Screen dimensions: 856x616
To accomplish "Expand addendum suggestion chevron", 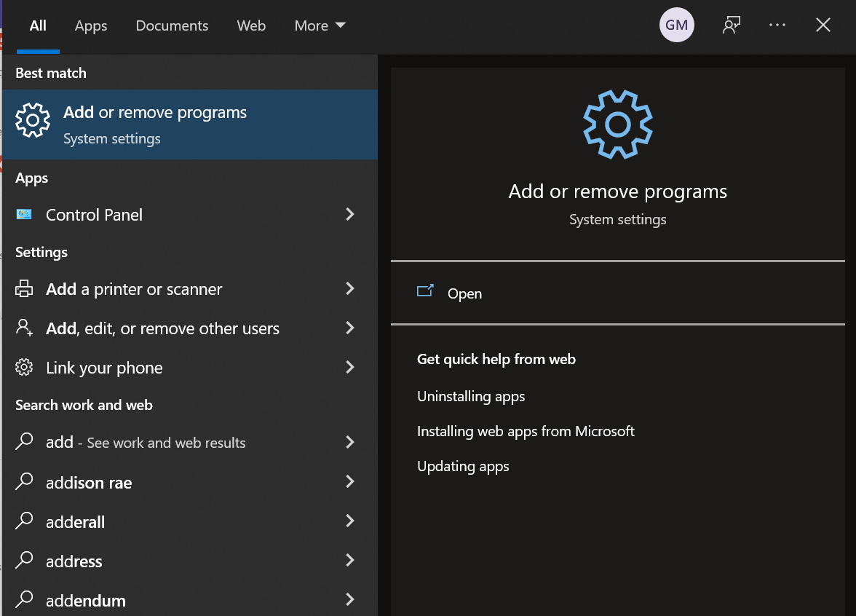I will [350, 600].
